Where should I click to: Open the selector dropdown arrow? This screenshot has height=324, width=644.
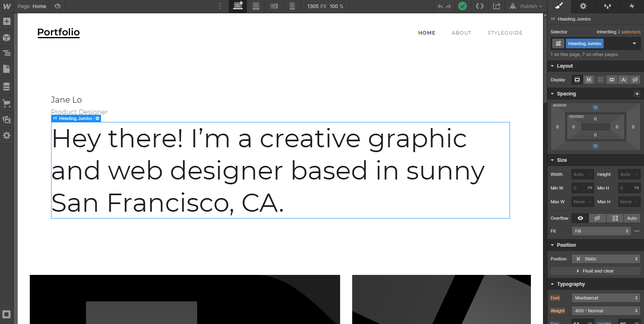[x=634, y=43]
